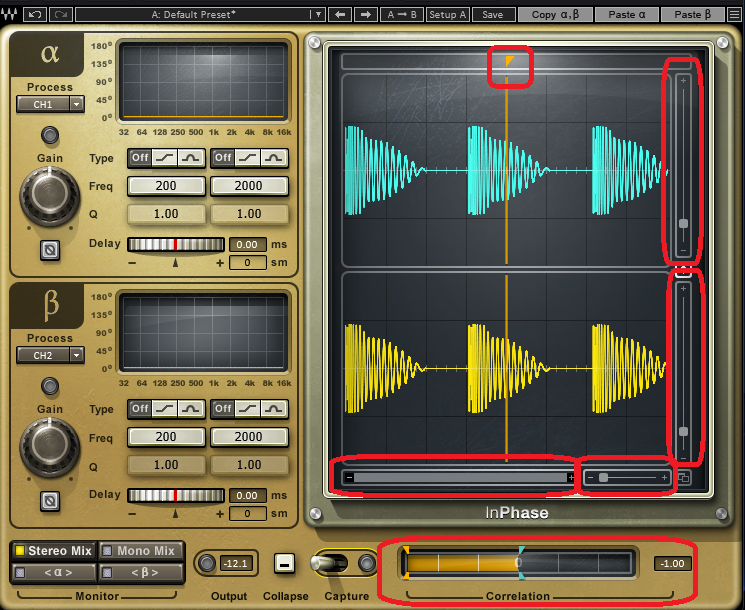
Task: Toggle the Capture switch
Action: 335,564
